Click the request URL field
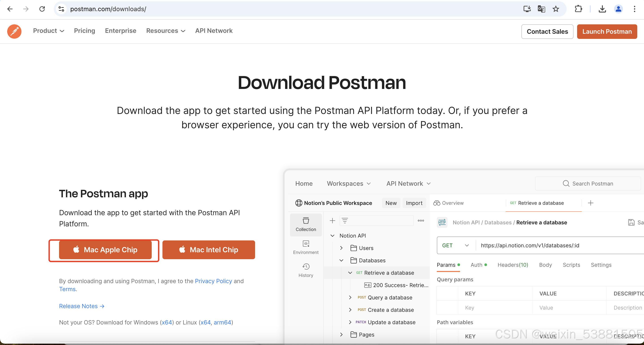The height and width of the screenshot is (345, 644). [560, 245]
